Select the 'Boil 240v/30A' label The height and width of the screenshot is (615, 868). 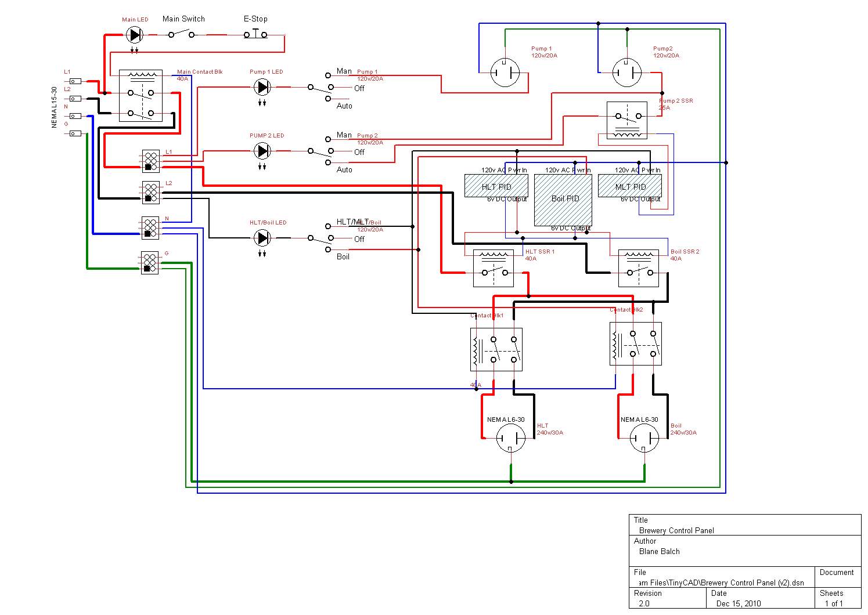[x=683, y=429]
